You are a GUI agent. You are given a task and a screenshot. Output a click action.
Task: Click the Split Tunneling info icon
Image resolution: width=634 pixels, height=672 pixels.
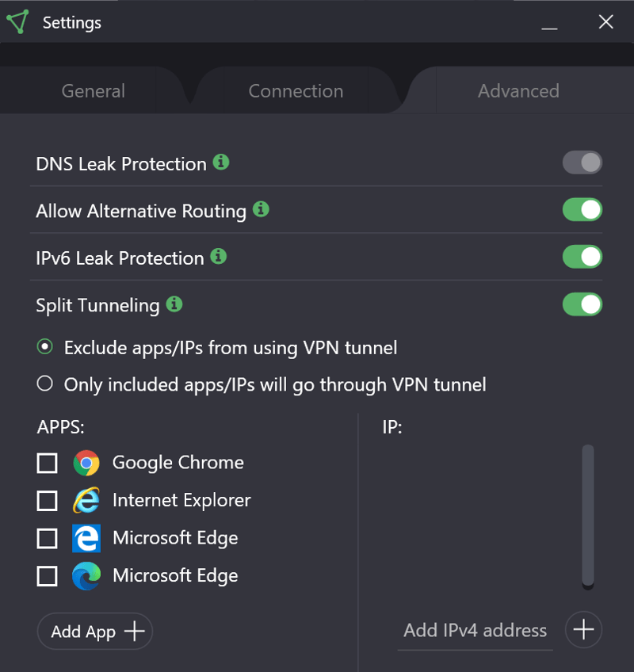[174, 304]
